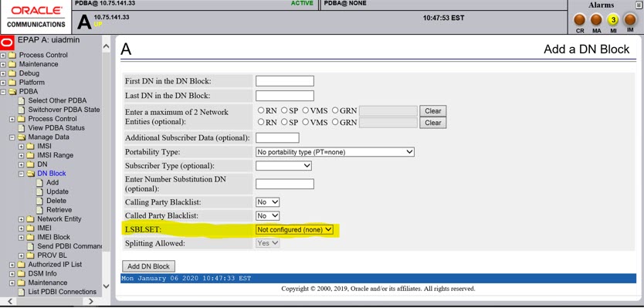
Task: Click the Delete page icon under DN Block
Action: coord(39,201)
